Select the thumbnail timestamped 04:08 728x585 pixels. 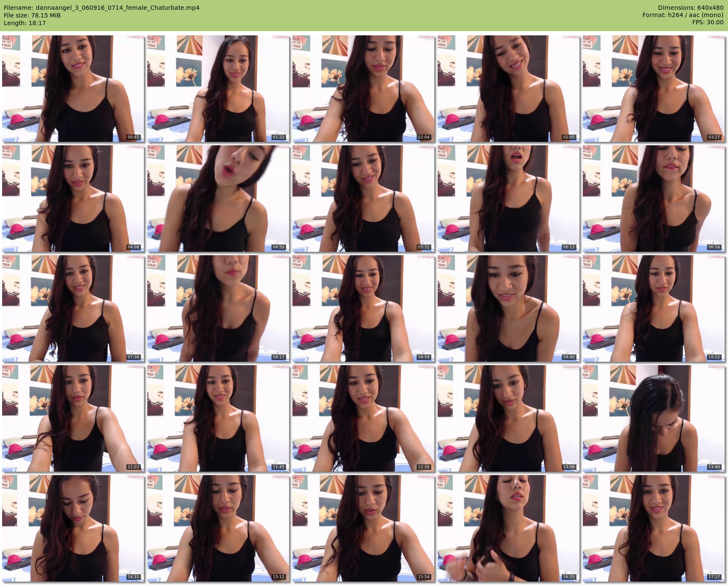[73, 198]
